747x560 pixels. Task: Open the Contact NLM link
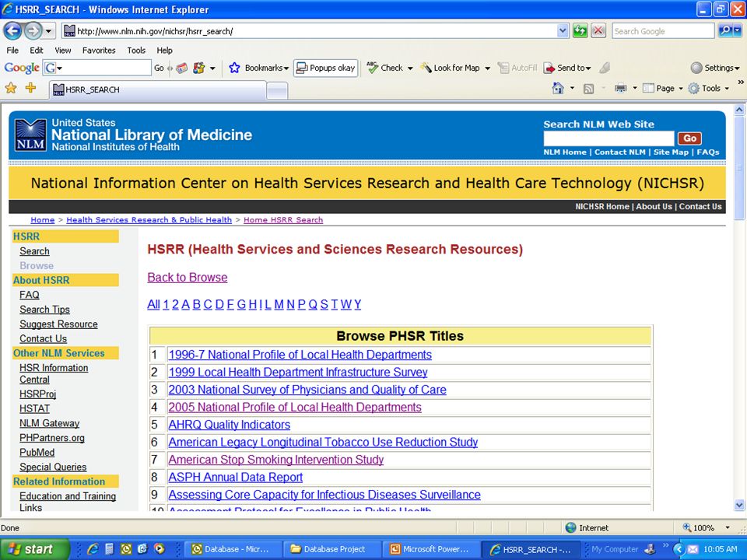pyautogui.click(x=620, y=152)
